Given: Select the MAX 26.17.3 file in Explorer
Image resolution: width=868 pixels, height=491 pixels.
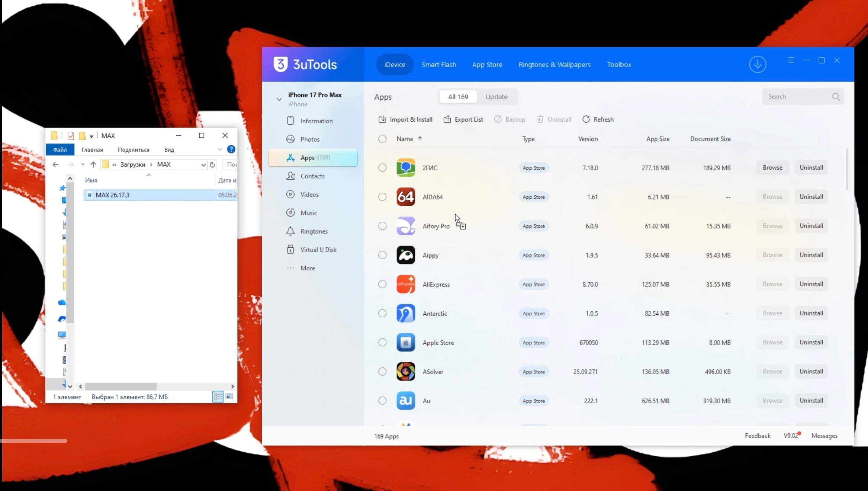Looking at the screenshot, I should [x=160, y=195].
